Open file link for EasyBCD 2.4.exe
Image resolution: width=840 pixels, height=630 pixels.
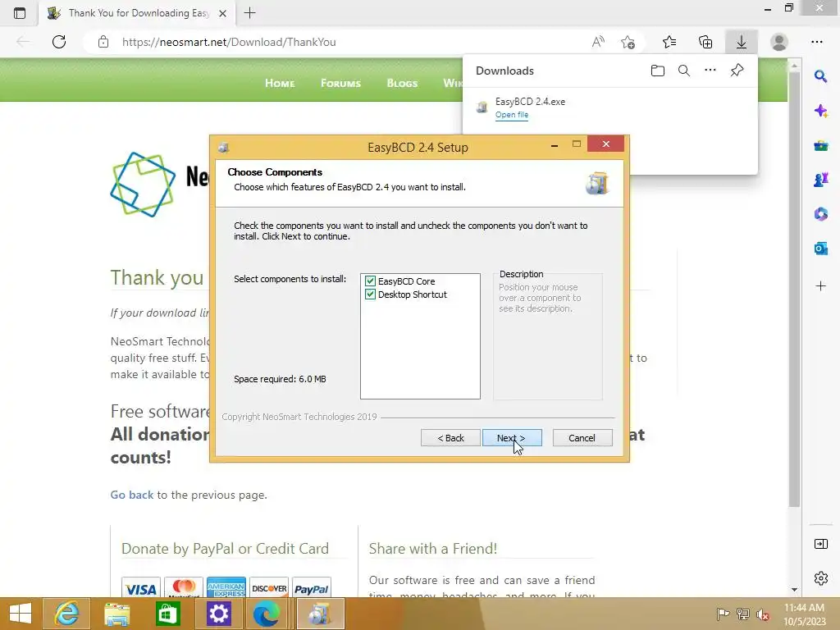pos(512,115)
